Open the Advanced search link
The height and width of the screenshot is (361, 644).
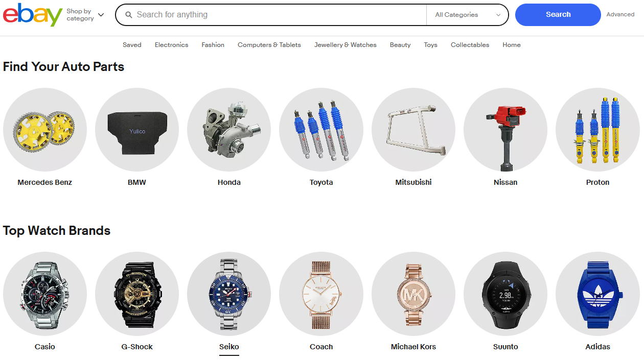[x=620, y=15]
